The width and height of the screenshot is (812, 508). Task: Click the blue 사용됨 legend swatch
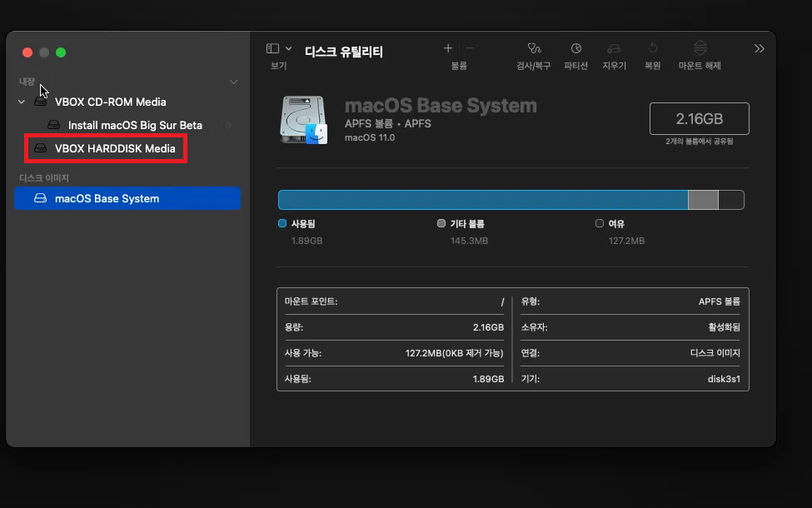pyautogui.click(x=282, y=223)
